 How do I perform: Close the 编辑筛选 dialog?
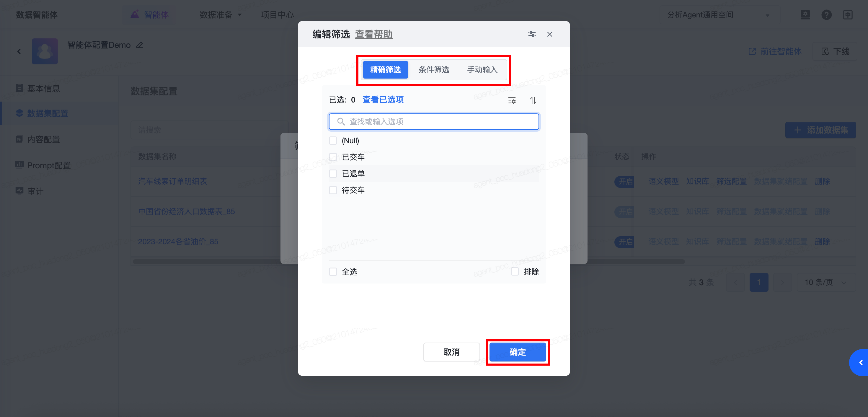[x=549, y=34]
